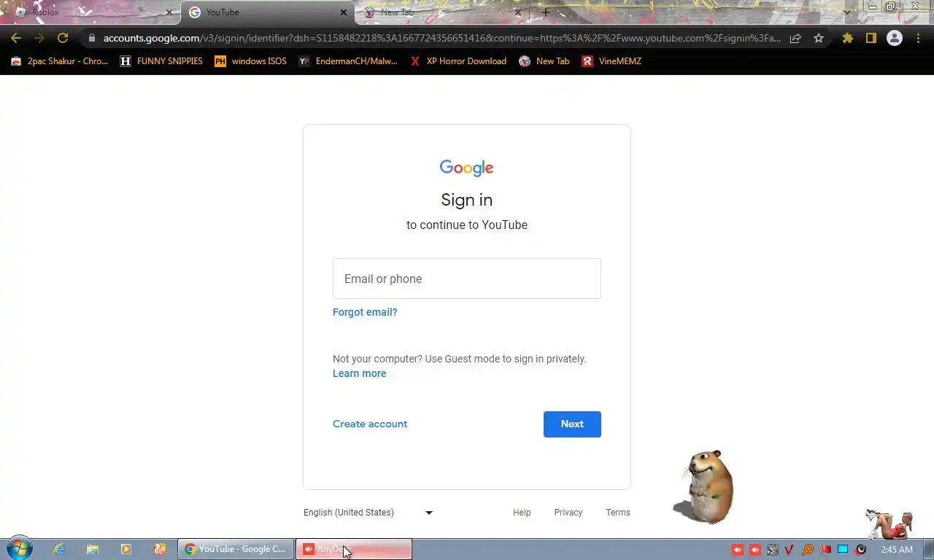Launch the media player taskbar icon

[x=126, y=549]
